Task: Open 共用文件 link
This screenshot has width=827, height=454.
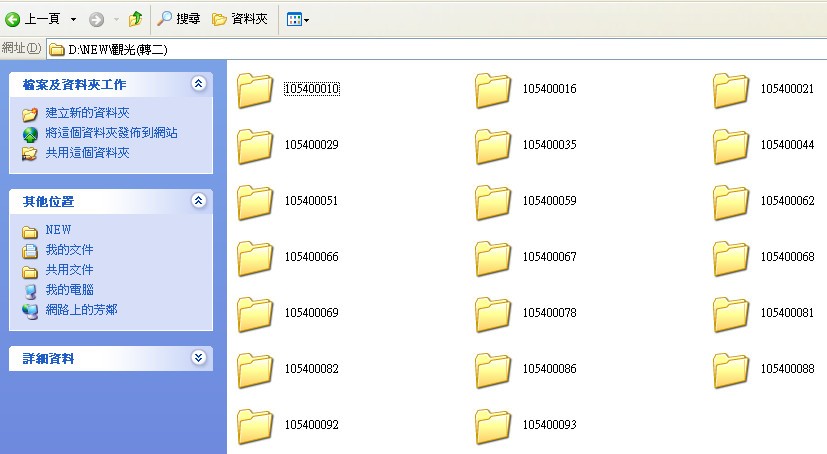Action: click(x=69, y=269)
